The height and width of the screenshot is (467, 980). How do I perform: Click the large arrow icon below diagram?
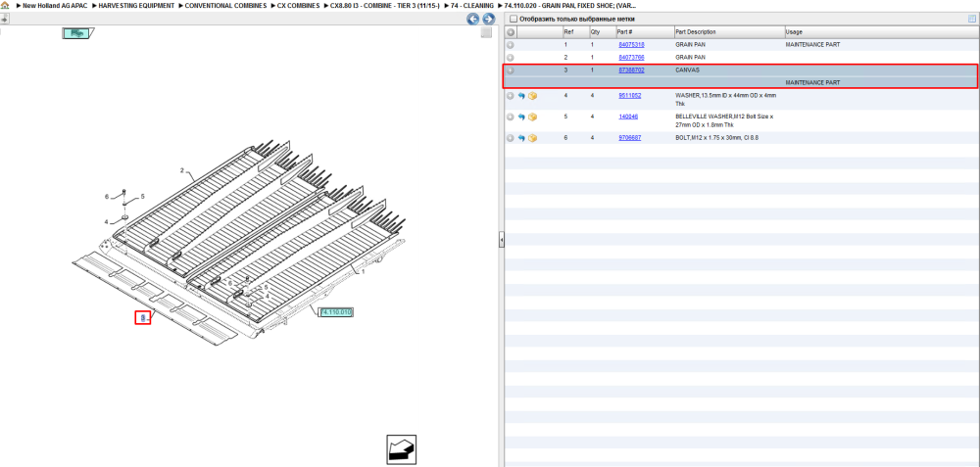point(401,449)
